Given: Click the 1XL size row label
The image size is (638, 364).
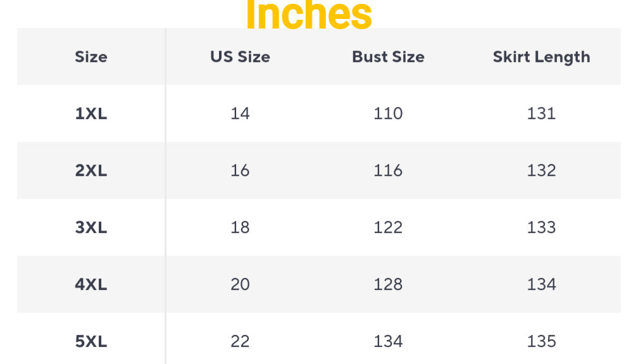Looking at the screenshot, I should [x=91, y=114].
